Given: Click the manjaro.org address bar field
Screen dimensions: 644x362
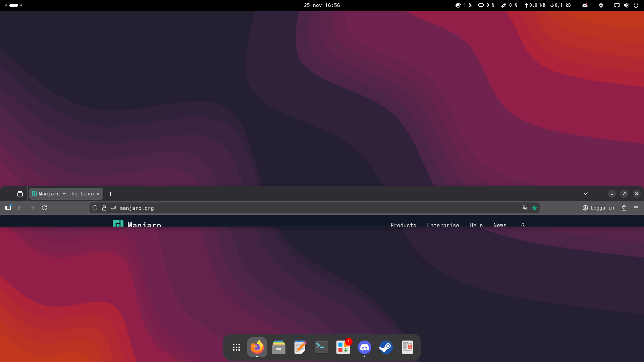Looking at the screenshot, I should tap(302, 208).
